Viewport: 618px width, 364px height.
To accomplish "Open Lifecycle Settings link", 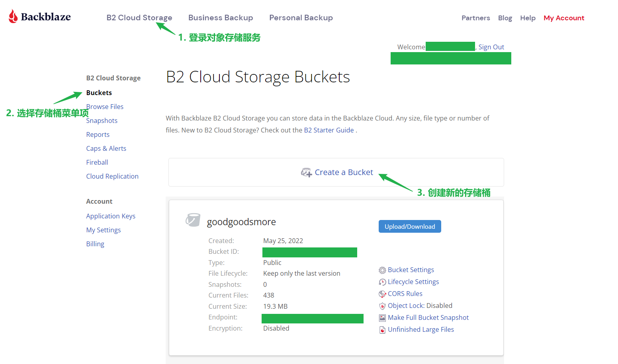I will (413, 282).
